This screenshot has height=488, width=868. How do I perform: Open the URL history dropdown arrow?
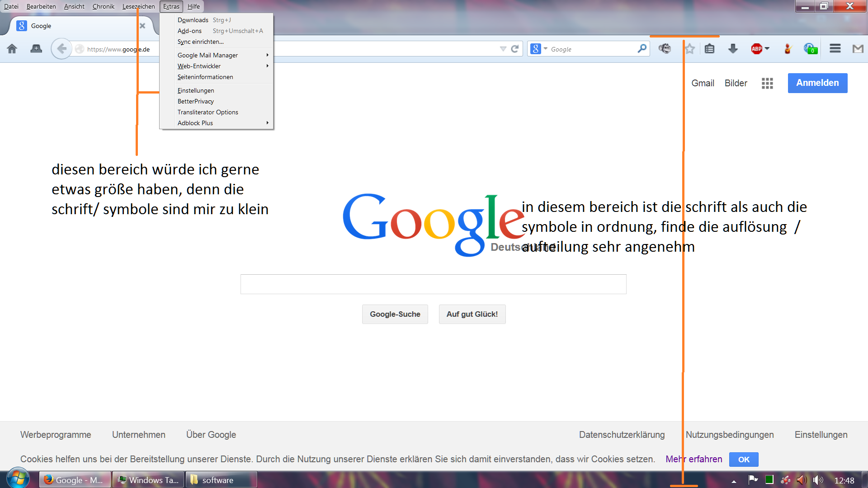point(503,49)
